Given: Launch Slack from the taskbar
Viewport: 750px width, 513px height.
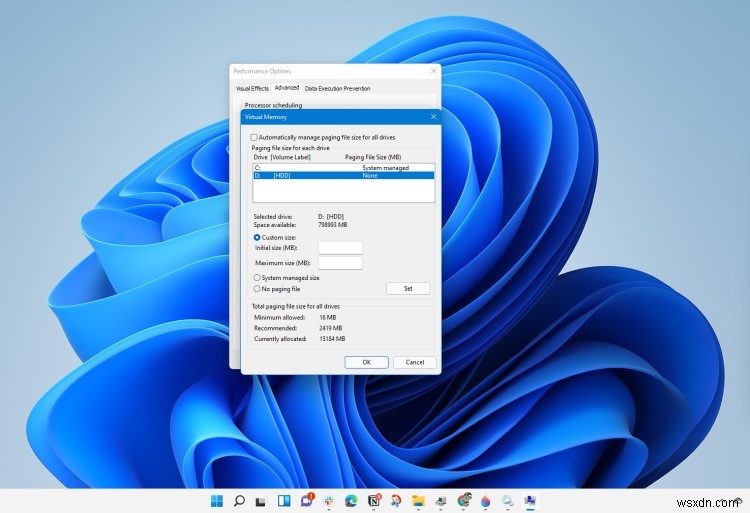Looking at the screenshot, I should (329, 501).
